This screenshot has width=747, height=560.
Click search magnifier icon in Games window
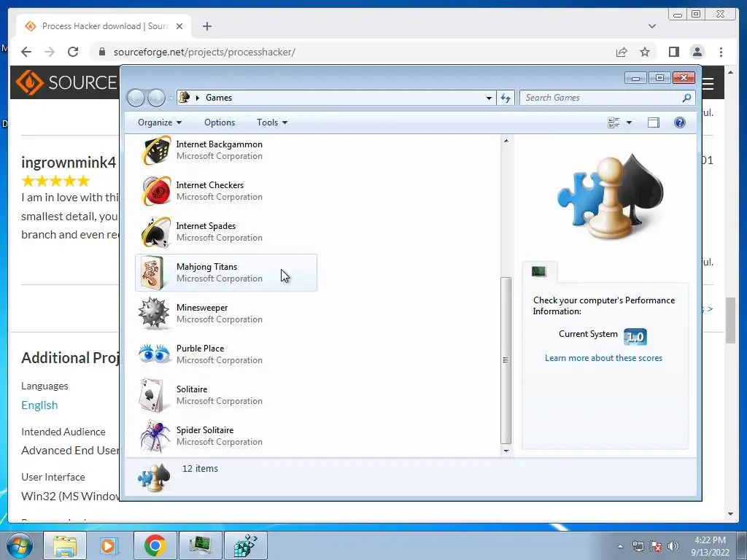tap(686, 98)
